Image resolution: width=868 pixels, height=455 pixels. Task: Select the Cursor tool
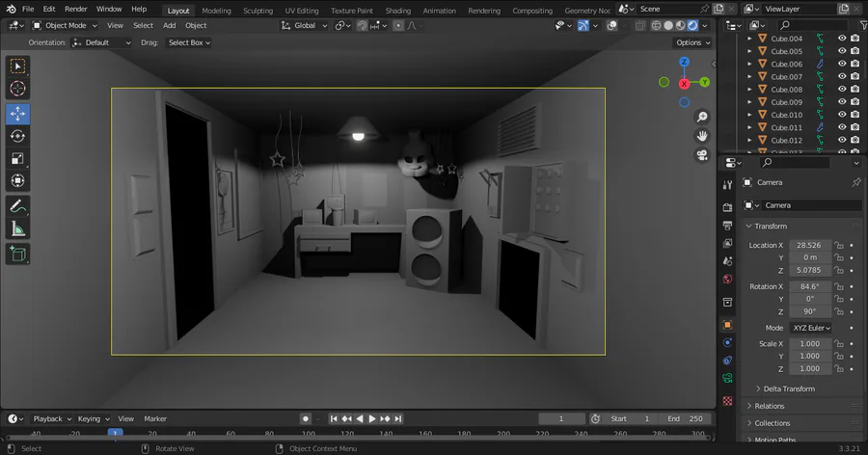(x=17, y=89)
